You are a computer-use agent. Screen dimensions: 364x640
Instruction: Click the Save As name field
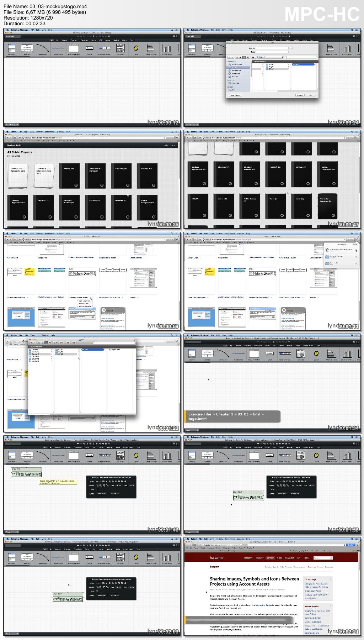click(x=273, y=48)
